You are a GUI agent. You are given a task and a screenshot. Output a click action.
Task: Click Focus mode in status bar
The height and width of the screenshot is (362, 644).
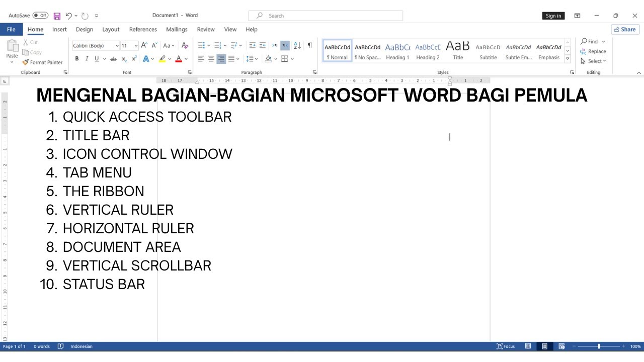pos(506,346)
